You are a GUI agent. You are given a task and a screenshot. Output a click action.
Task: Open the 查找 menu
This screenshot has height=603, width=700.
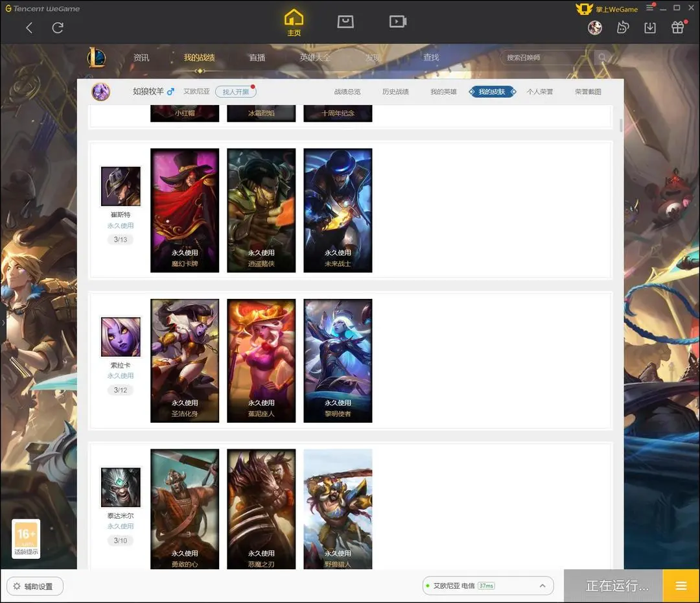[431, 58]
